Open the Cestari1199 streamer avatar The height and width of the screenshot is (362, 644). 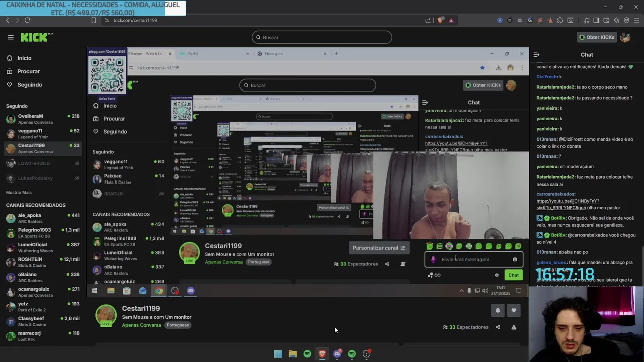pyautogui.click(x=106, y=315)
